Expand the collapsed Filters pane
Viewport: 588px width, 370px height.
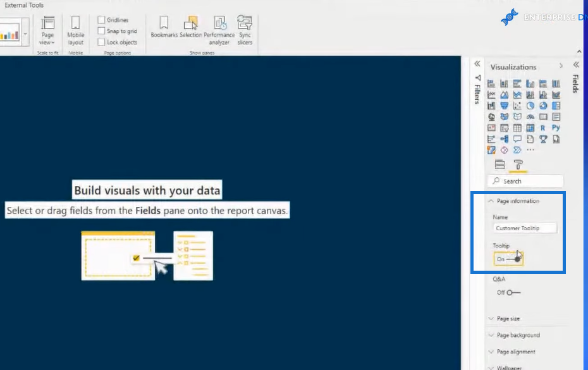[x=477, y=64]
